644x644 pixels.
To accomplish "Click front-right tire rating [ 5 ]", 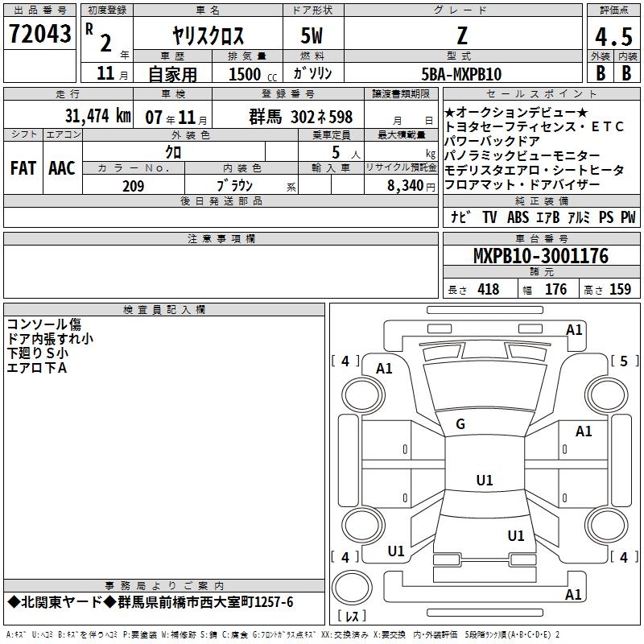I will point(625,361).
